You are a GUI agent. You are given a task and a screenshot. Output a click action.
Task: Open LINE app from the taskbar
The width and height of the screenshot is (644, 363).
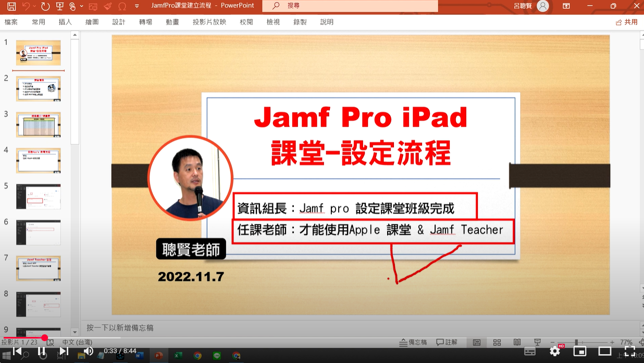click(x=217, y=356)
